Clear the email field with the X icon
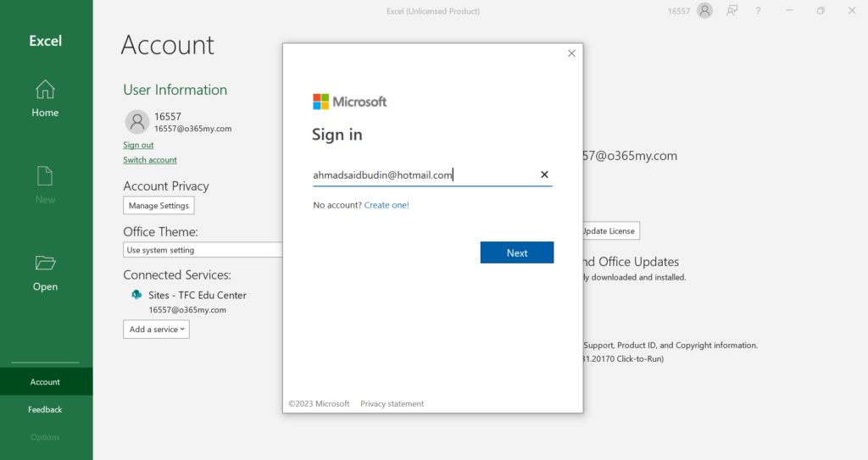This screenshot has width=868, height=460. tap(544, 175)
